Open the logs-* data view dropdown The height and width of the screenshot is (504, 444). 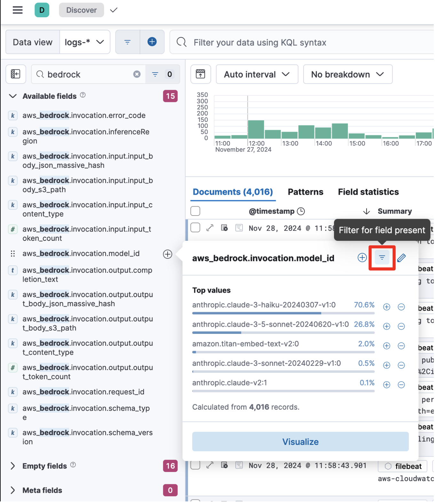tap(84, 42)
